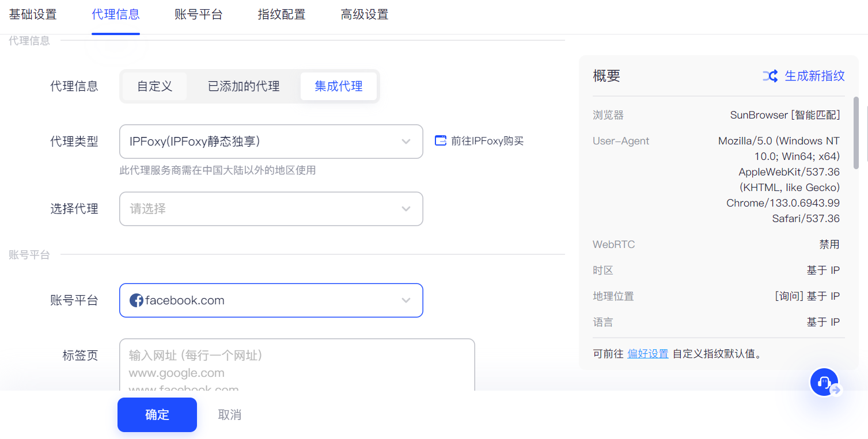
Task: Switch to 代理信息 tab
Action: click(x=116, y=15)
